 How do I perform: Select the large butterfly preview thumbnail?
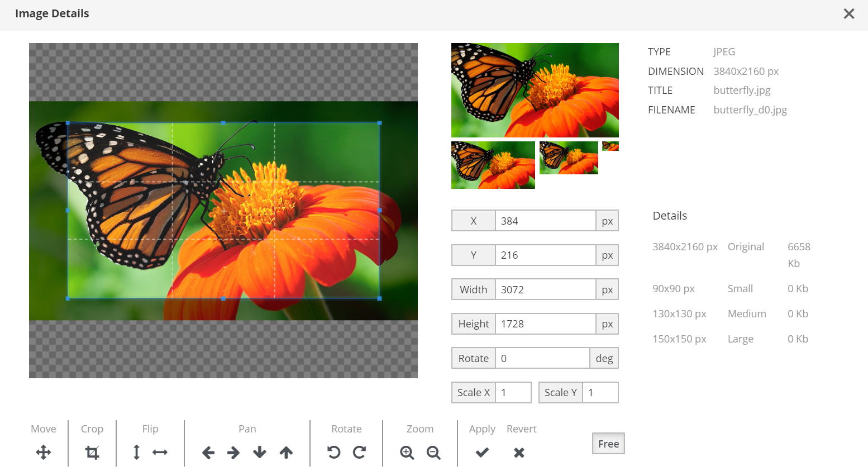point(535,90)
